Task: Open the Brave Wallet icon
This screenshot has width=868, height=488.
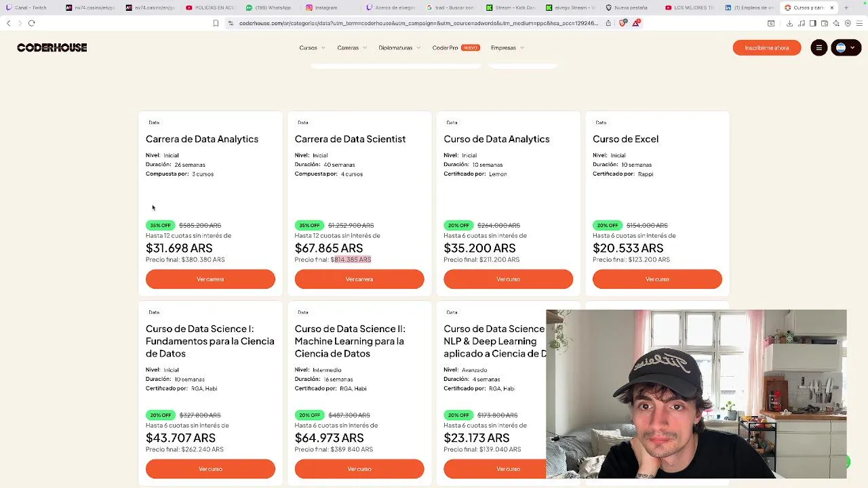Action: click(x=825, y=23)
